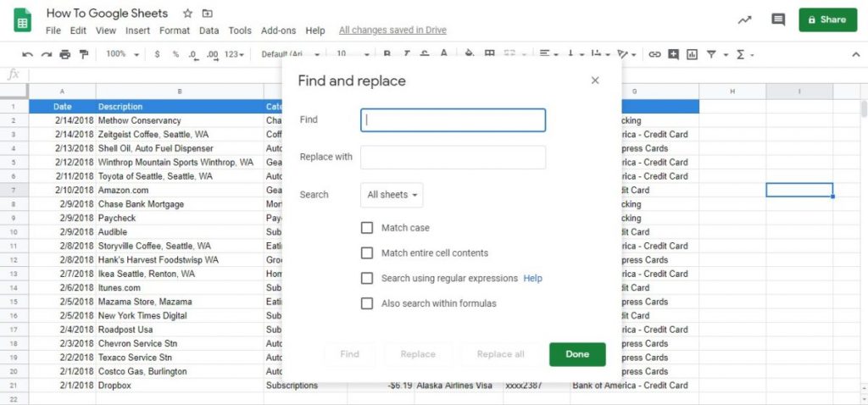Open the 100% zoom dropdown
This screenshot has height=405, width=868.
point(121,54)
